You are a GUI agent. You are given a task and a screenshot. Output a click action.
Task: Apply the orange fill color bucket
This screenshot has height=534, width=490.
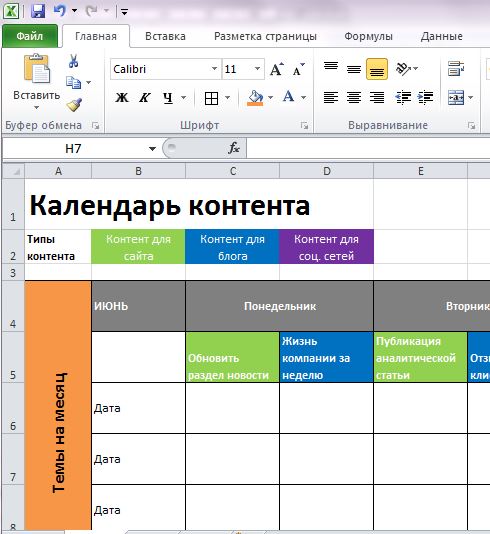tap(255, 98)
